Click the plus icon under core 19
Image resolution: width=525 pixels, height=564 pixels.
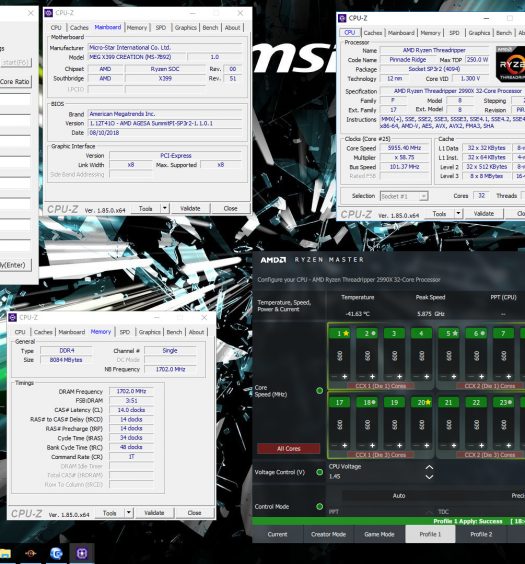point(400,445)
